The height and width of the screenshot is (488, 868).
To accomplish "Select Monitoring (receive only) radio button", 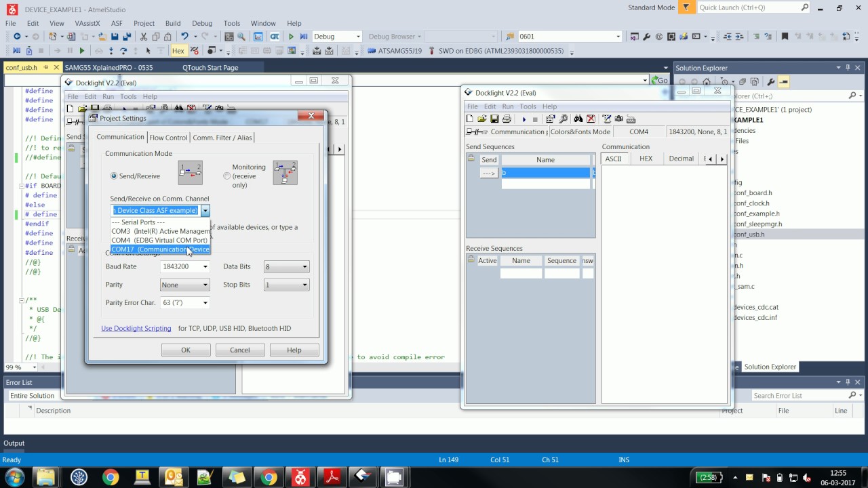I will tap(226, 176).
